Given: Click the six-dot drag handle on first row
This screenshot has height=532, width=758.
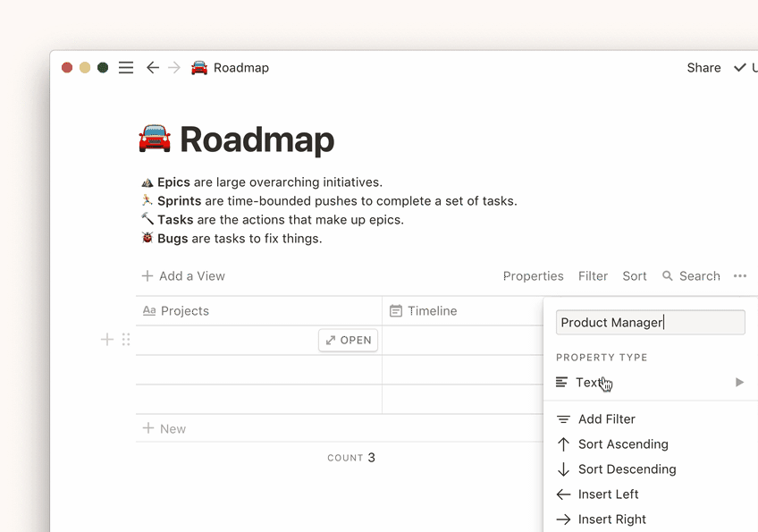Looking at the screenshot, I should click(126, 340).
